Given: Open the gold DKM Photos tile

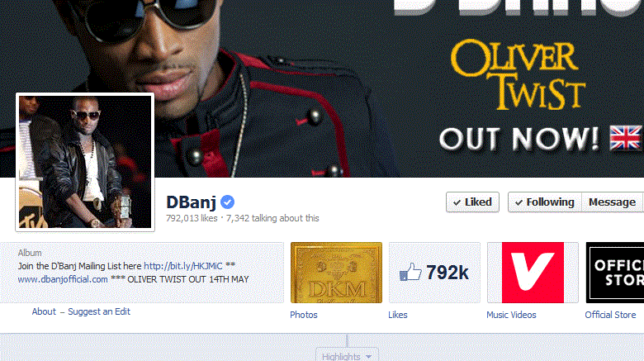Looking at the screenshot, I should pyautogui.click(x=336, y=273).
